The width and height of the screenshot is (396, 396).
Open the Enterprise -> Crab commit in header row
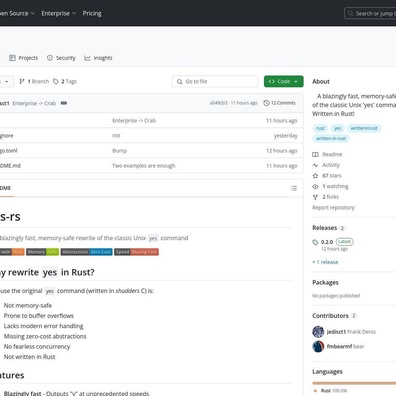click(x=34, y=103)
